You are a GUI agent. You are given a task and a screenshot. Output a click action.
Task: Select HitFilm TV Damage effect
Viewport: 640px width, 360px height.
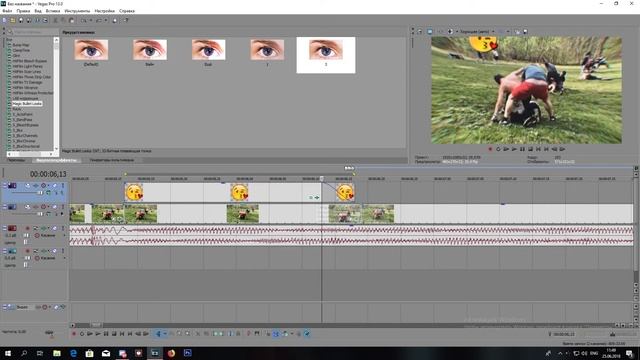coord(27,82)
